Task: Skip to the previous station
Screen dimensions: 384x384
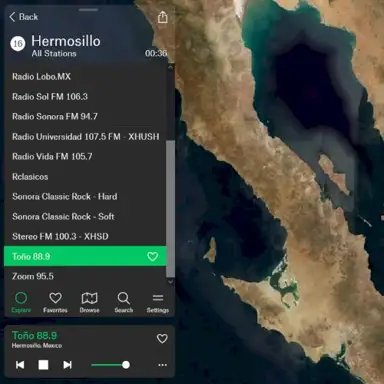Action: (20, 365)
